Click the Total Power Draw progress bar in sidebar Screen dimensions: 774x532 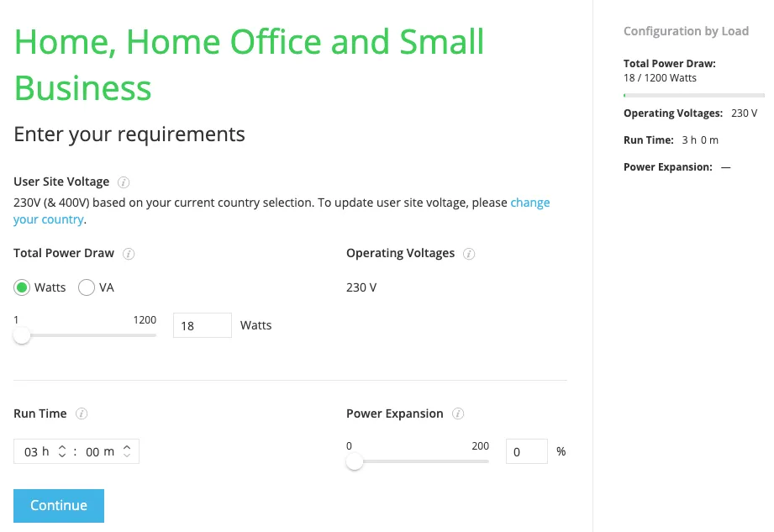pyautogui.click(x=693, y=95)
